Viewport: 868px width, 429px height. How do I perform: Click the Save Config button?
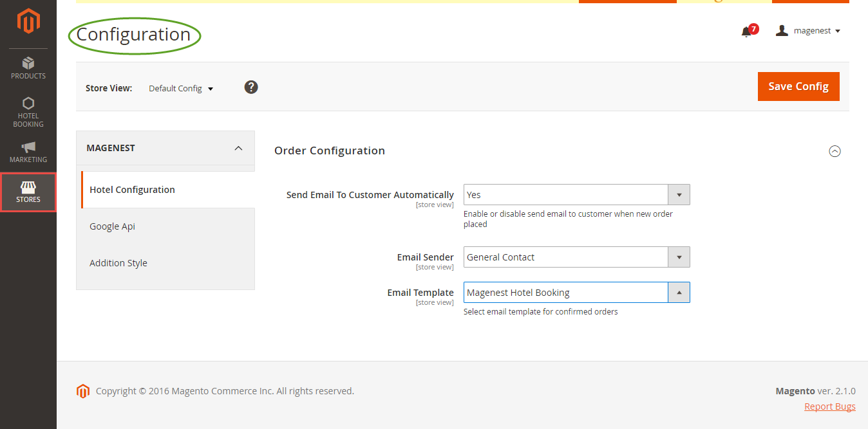point(798,86)
